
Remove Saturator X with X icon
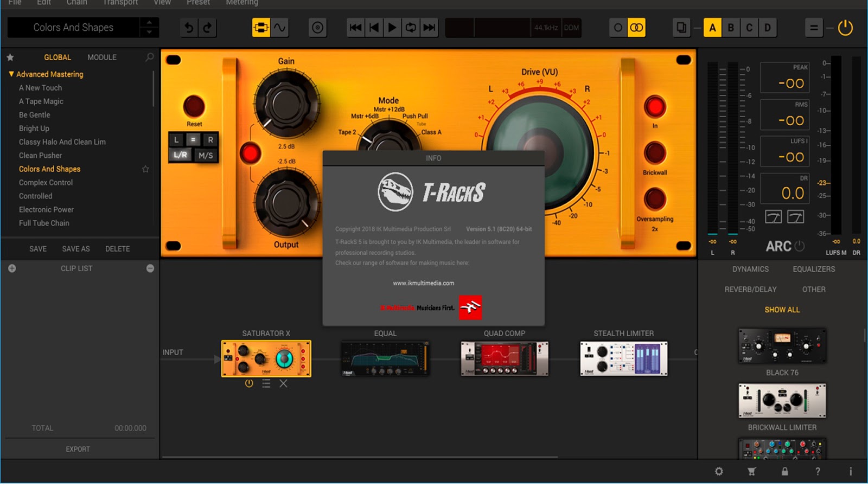[283, 383]
